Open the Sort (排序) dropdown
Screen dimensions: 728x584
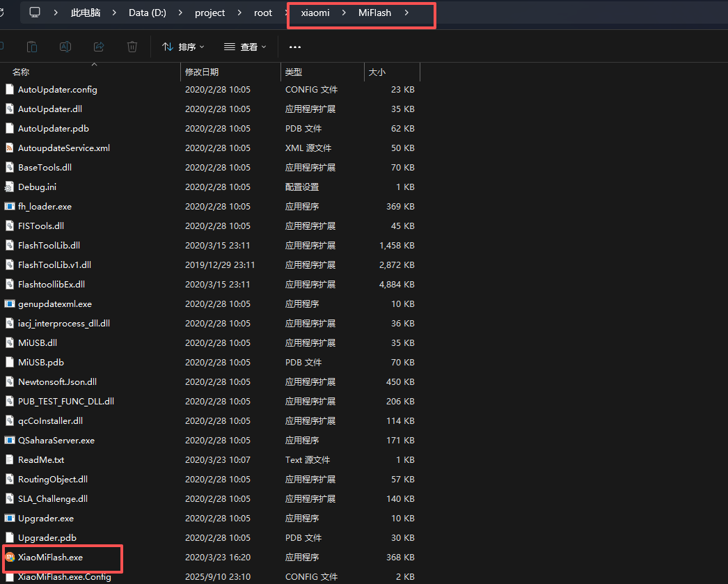[183, 47]
